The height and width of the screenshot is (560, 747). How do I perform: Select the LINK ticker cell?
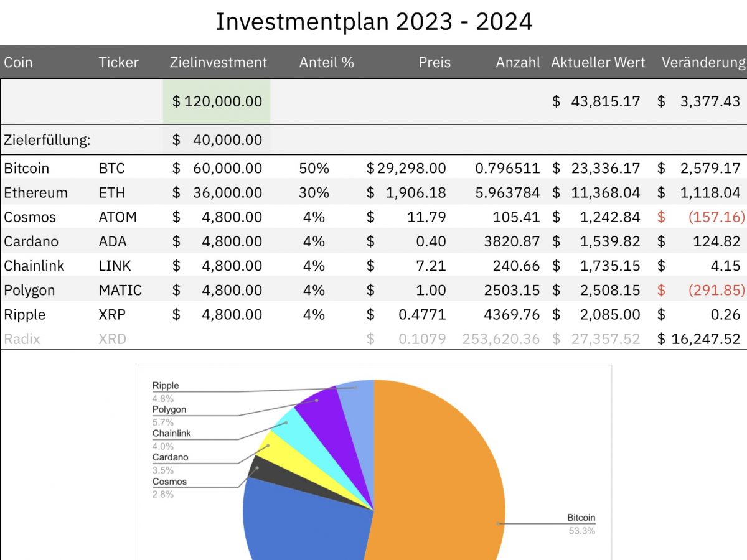point(115,266)
